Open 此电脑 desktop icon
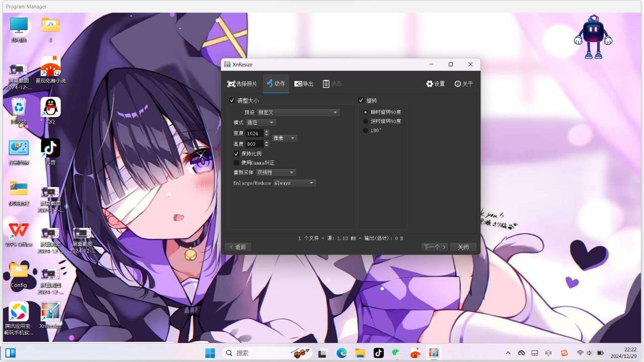Image resolution: width=644 pixels, height=362 pixels. pos(19,30)
